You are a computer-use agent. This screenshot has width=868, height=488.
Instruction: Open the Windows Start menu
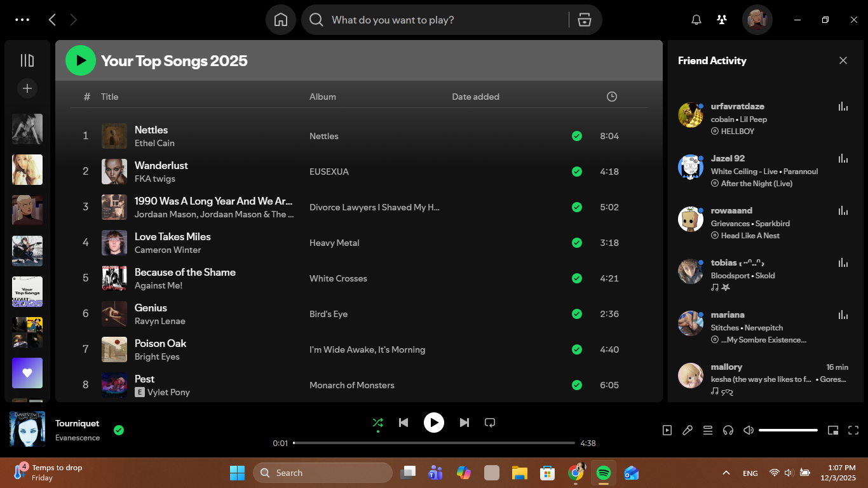point(237,473)
